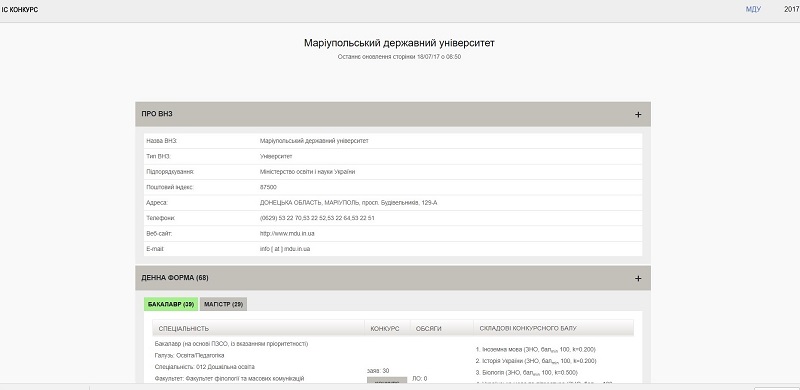Viewport: 800px width, 390px height.
Task: Click the 2017 year label
Action: click(792, 9)
